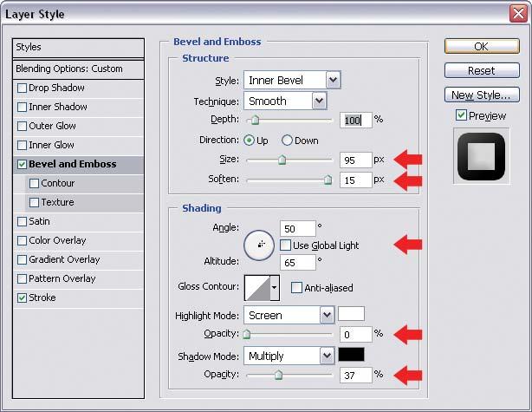Open the Highlight Mode dropdown showing Screen

coord(289,315)
